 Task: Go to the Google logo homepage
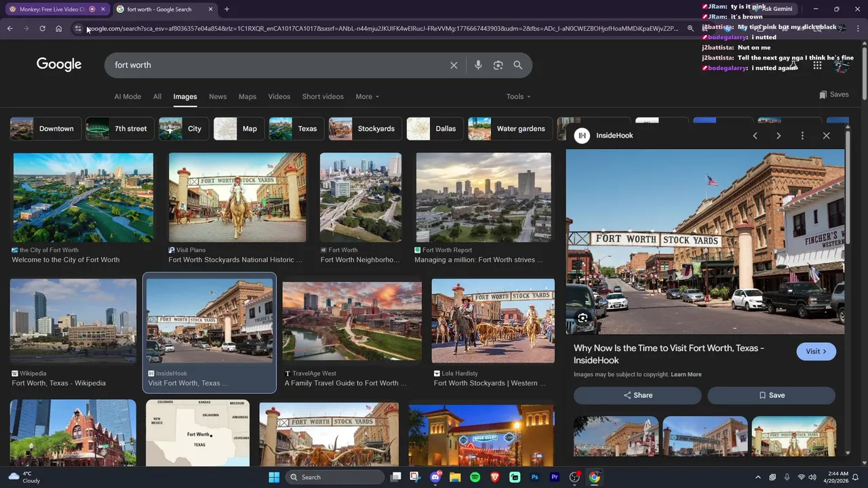point(59,64)
